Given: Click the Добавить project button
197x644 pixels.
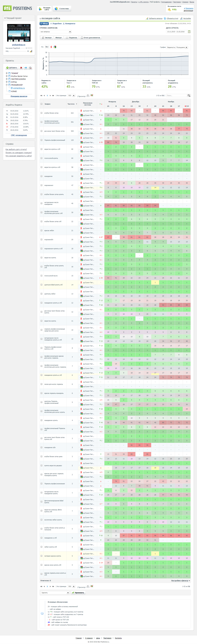Looking at the screenshot, I should 12,68.
